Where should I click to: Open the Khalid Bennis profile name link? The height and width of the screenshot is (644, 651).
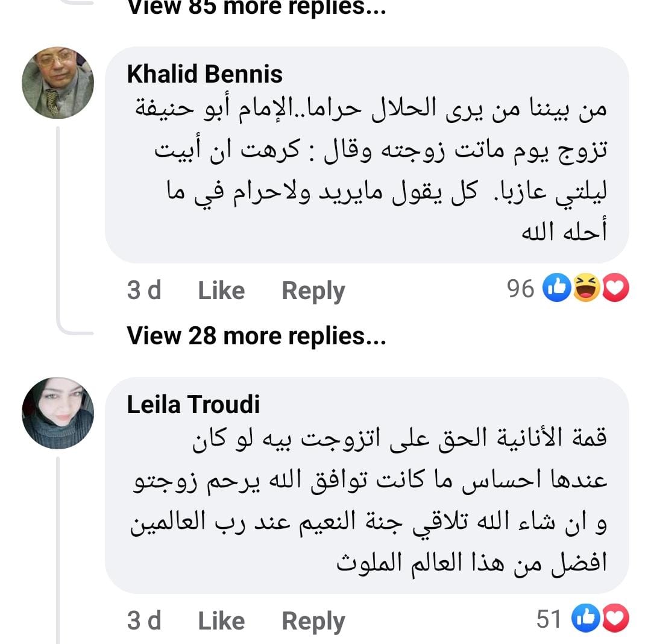click(205, 74)
